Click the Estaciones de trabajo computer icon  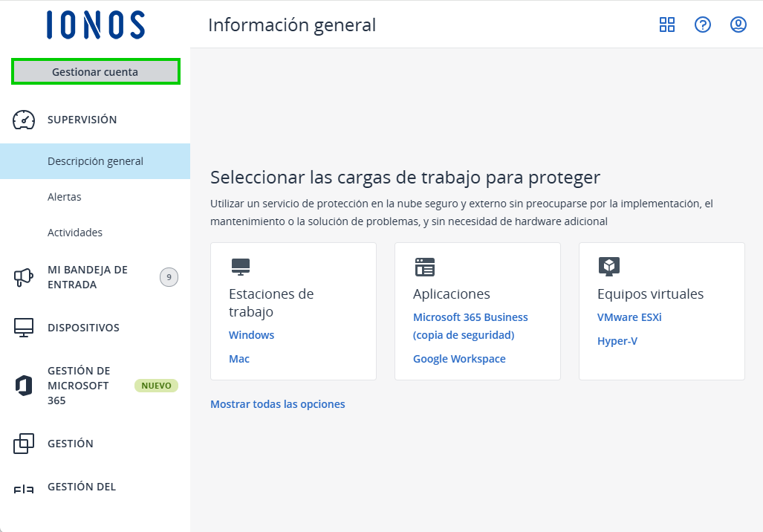pyautogui.click(x=241, y=267)
